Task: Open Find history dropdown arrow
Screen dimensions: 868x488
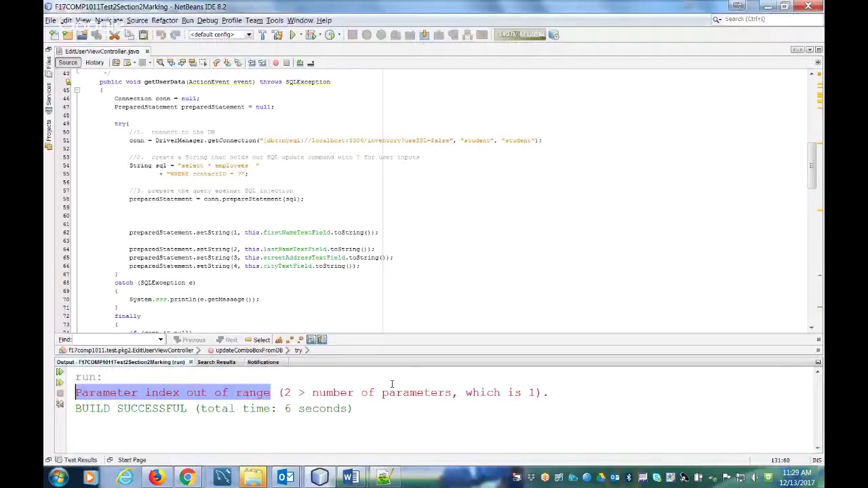Action: (x=161, y=340)
